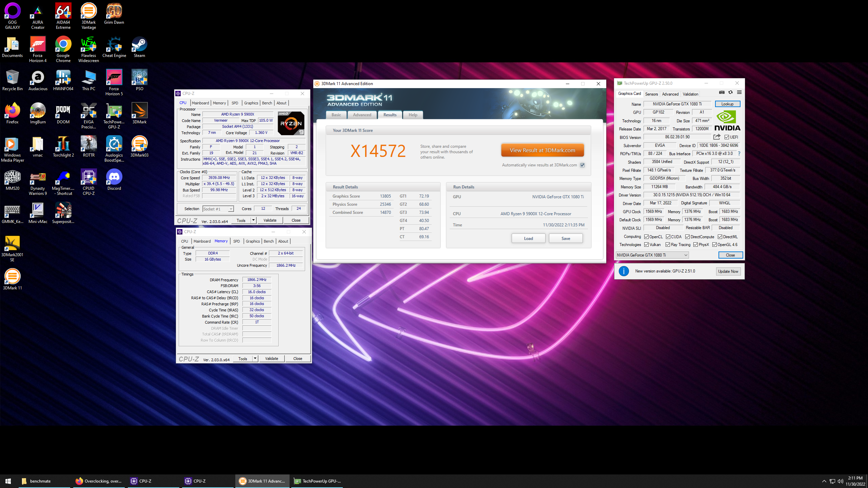The width and height of the screenshot is (868, 488).
Task: Click Update Now button in GPU-Z
Action: coord(728,271)
